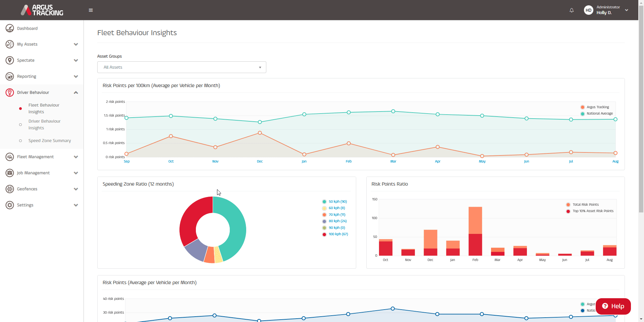Screen dimensions: 644x322
Task: Expand the Settings chevron
Action: pos(76,205)
